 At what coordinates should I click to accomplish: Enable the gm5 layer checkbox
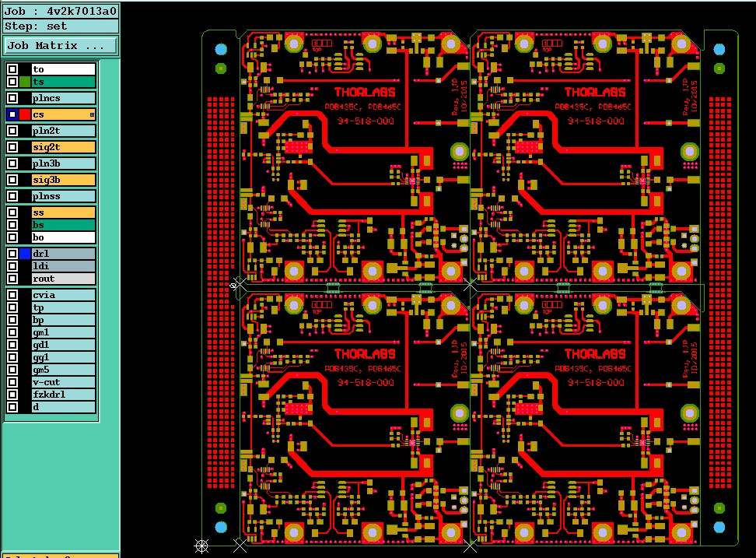(12, 370)
